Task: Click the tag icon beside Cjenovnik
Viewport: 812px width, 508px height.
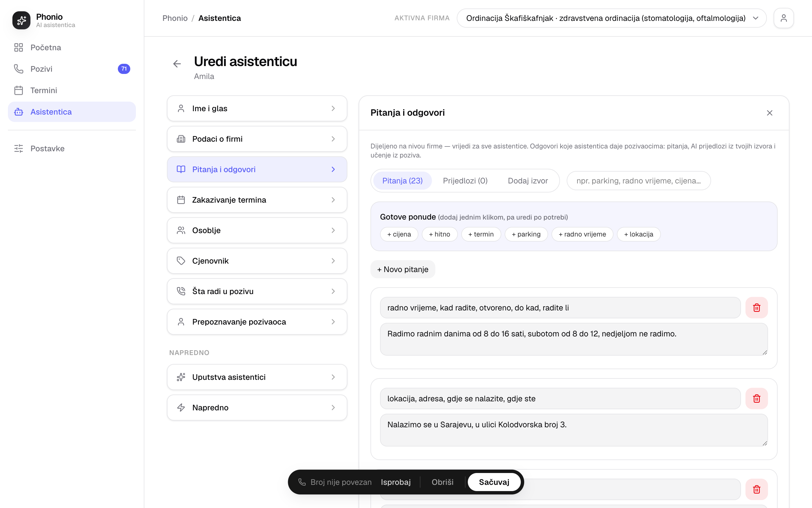Action: (x=181, y=261)
